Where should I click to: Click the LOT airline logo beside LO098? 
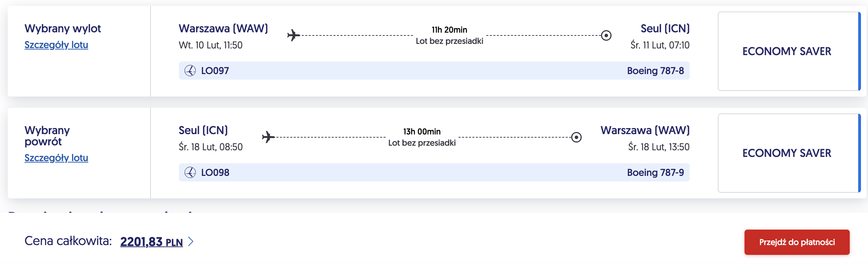tap(190, 172)
